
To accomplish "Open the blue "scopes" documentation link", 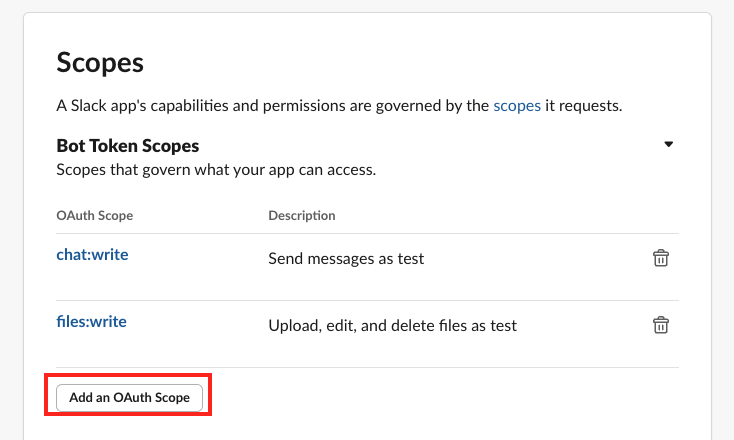I will pyautogui.click(x=517, y=105).
